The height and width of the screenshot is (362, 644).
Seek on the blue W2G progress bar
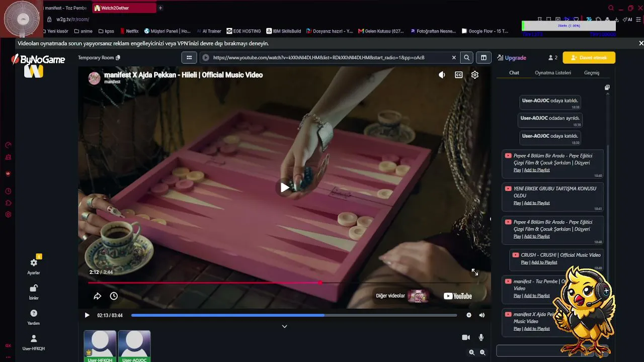pyautogui.click(x=294, y=315)
